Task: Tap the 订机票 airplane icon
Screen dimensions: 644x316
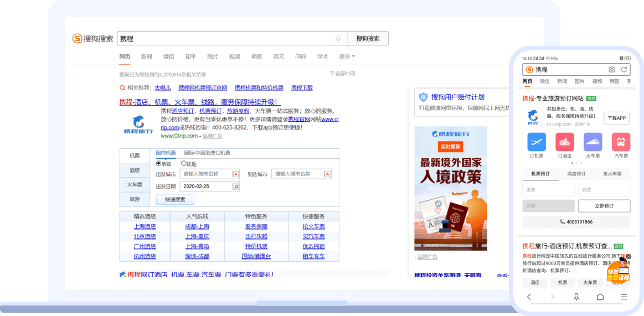Action: [537, 142]
